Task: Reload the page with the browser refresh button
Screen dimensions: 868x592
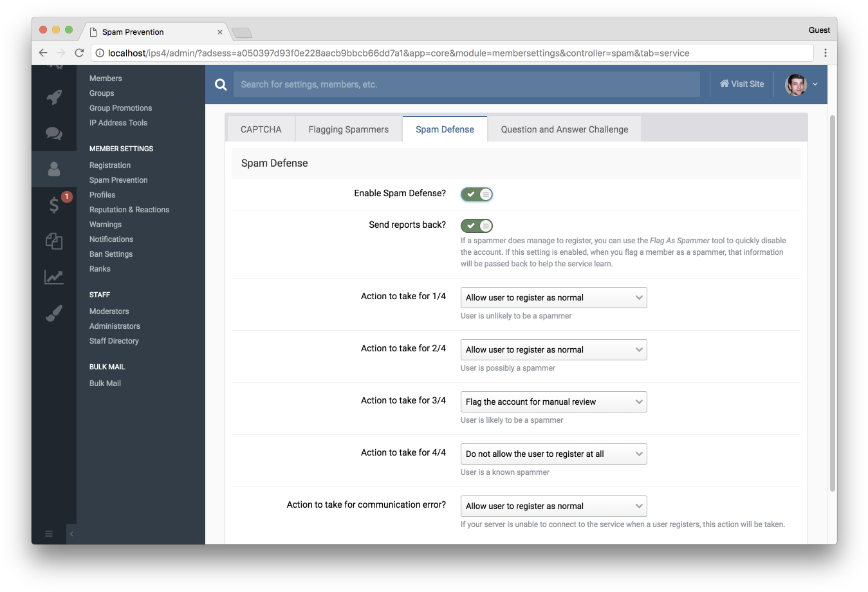Action: pyautogui.click(x=79, y=53)
